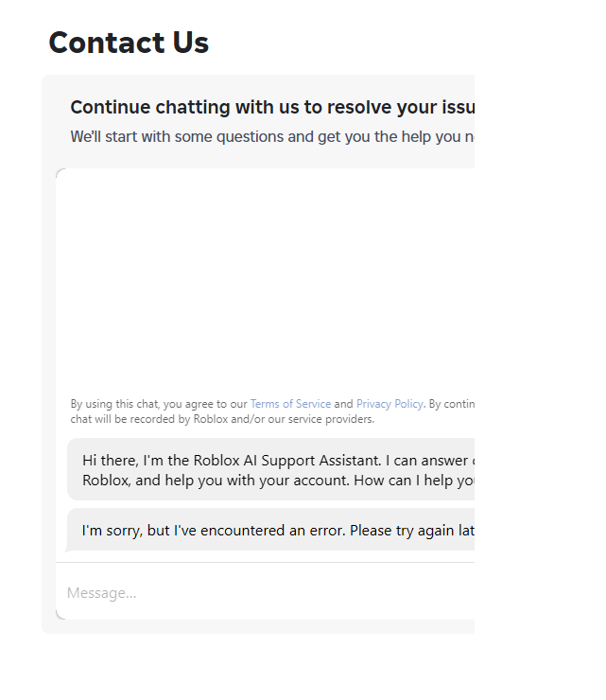Click the Contact Us page heading
The image size is (606, 700).
(x=129, y=43)
